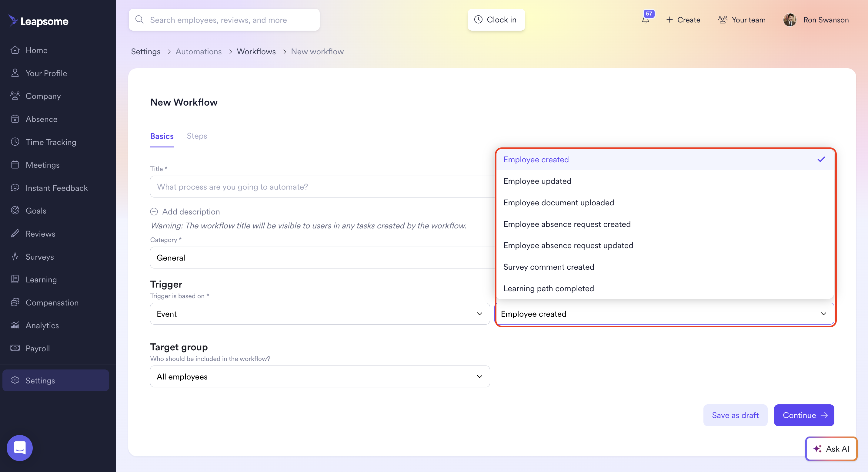Collapse the Employee created event dropdown
868x472 pixels.
(x=664, y=314)
